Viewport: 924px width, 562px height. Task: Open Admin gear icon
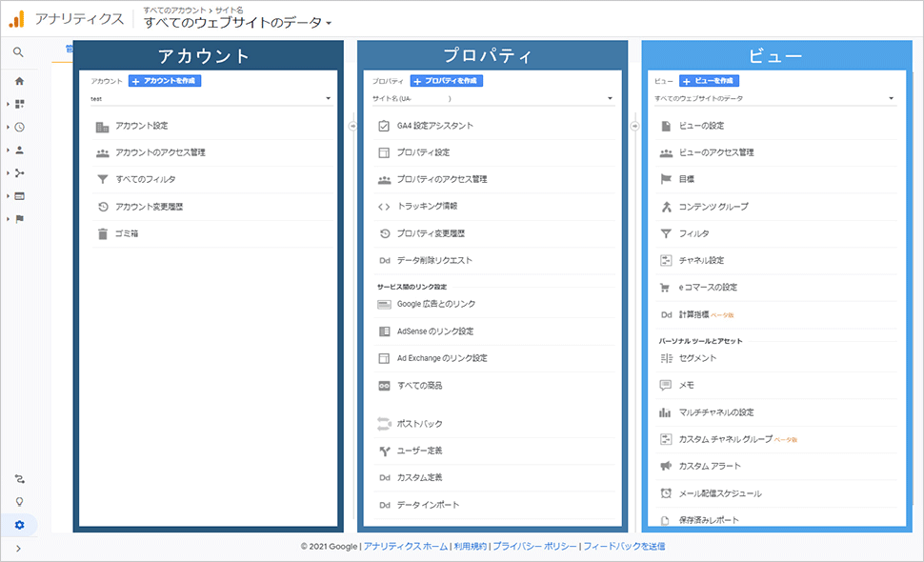(19, 525)
